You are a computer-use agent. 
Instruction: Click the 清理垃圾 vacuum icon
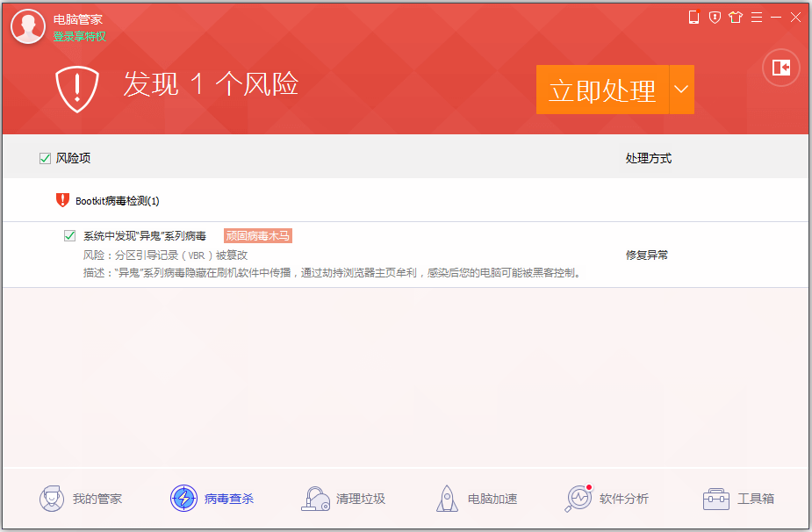[x=315, y=499]
